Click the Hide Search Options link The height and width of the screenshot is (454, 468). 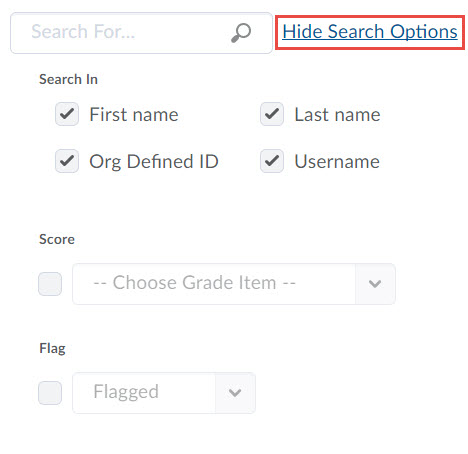click(x=370, y=32)
